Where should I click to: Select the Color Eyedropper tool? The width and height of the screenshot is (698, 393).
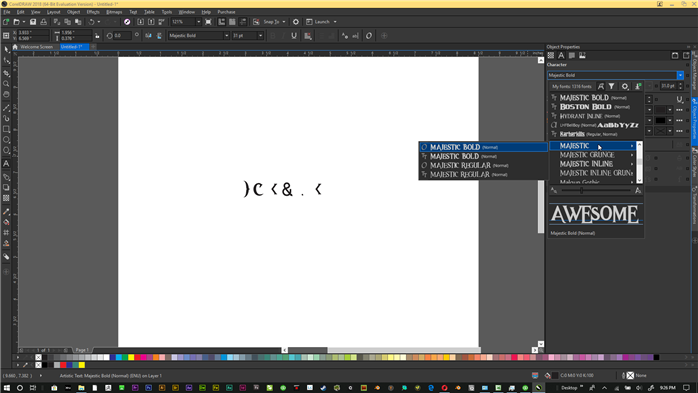pos(6,212)
